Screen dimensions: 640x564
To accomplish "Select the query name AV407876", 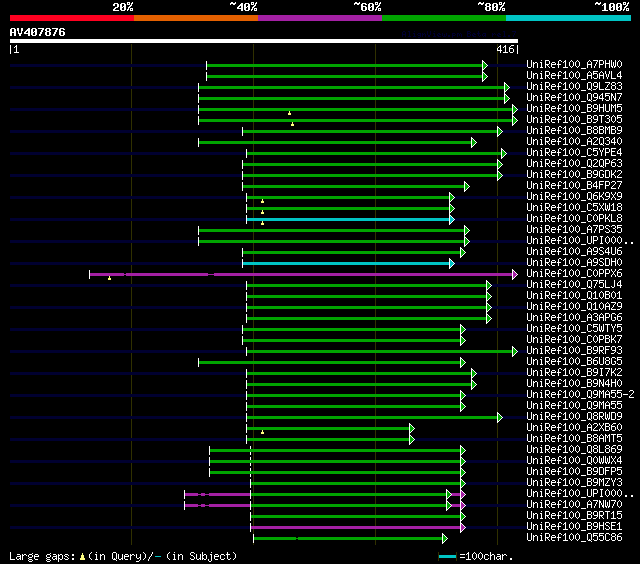I will point(38,32).
